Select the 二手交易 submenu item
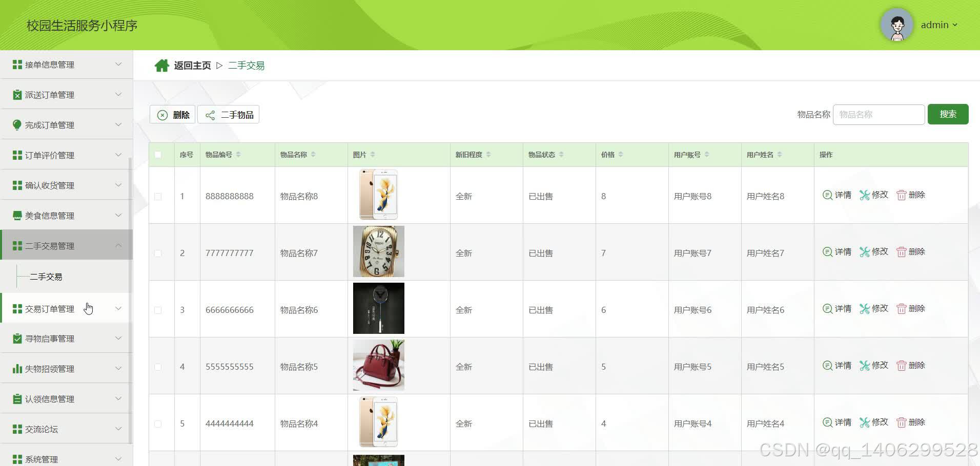Screen dimensions: 980x466 coord(46,277)
